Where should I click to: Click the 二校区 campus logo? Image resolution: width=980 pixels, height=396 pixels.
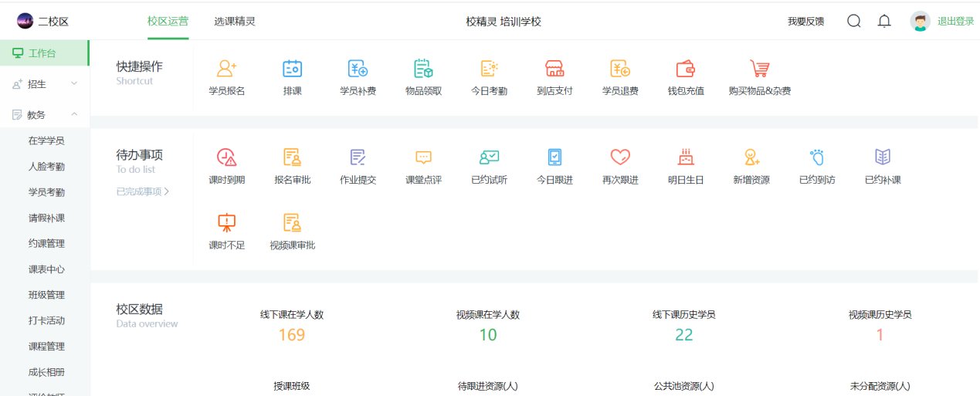(x=25, y=22)
